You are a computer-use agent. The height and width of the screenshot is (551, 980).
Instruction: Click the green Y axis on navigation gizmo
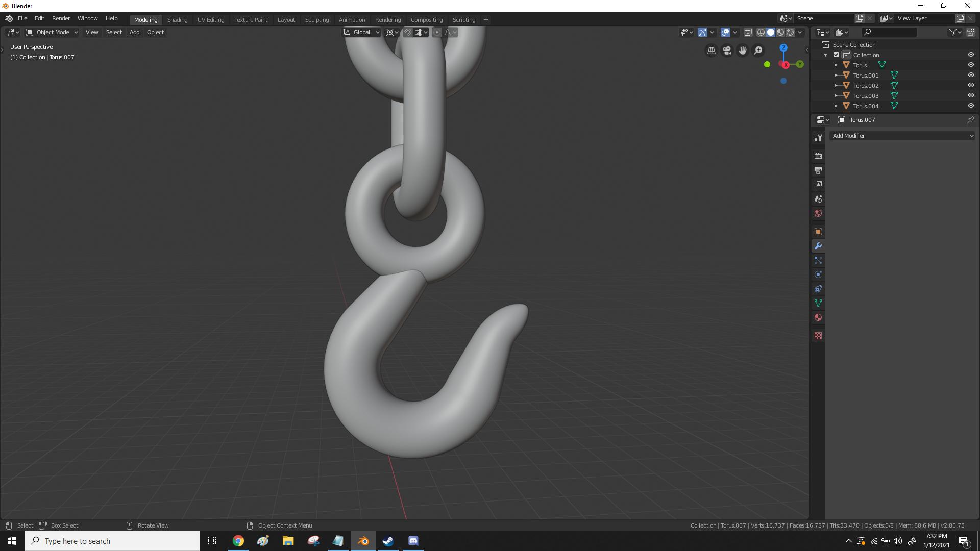pyautogui.click(x=800, y=64)
